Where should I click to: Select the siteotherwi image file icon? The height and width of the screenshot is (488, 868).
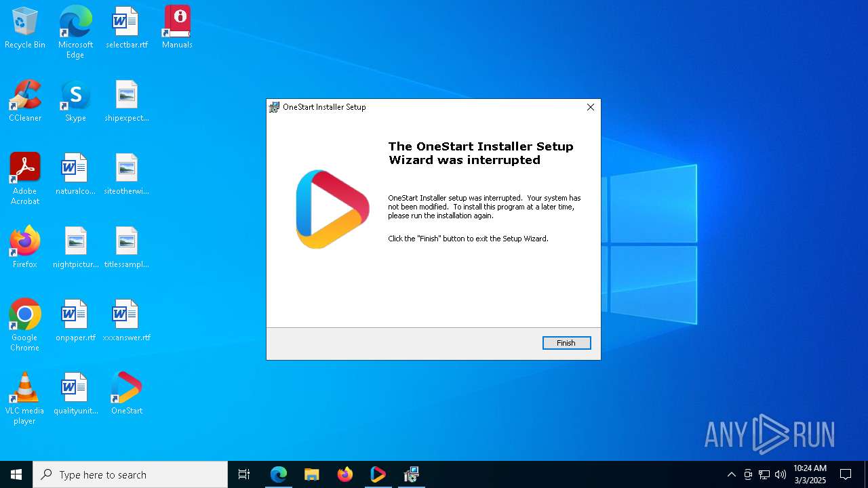(126, 174)
